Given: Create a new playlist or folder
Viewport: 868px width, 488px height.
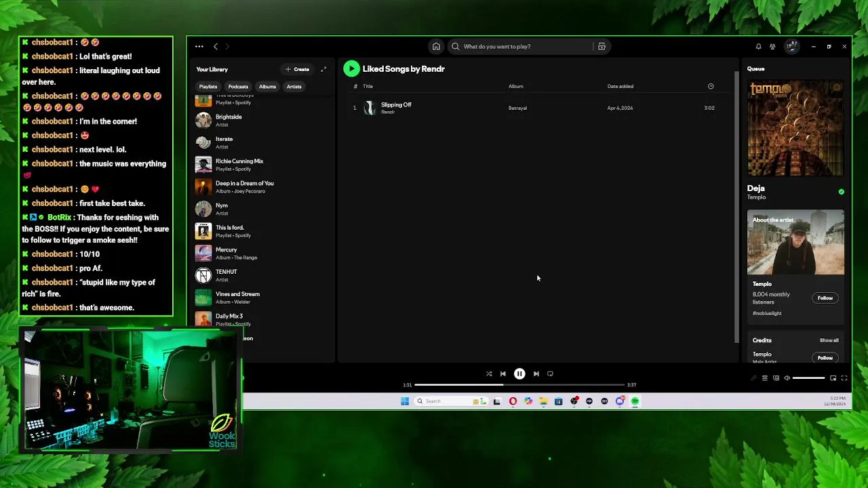Looking at the screenshot, I should (x=298, y=69).
